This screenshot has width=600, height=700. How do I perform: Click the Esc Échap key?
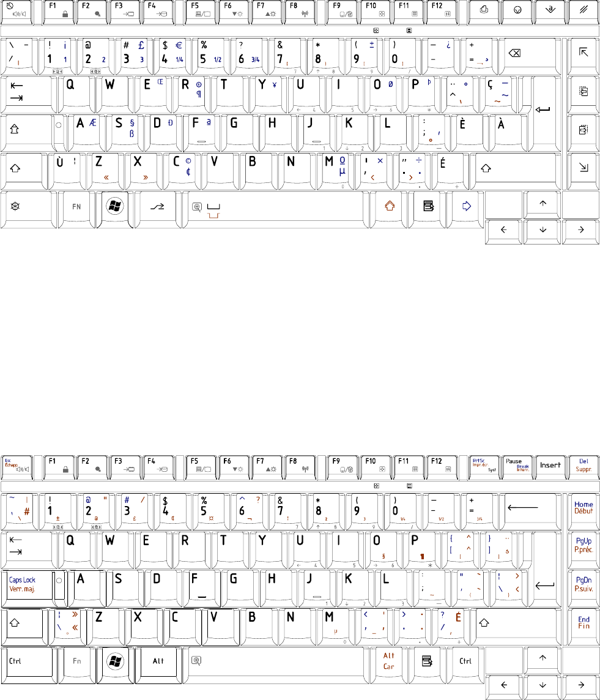(x=17, y=467)
